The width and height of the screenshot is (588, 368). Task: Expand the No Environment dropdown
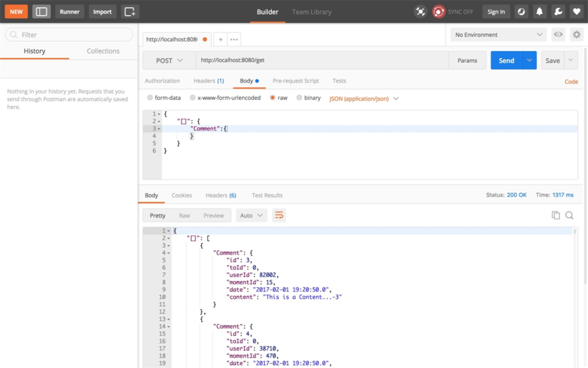498,34
